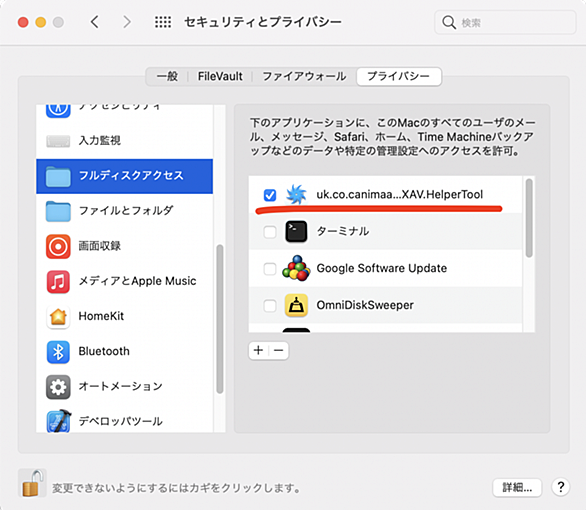The image size is (586, 510).
Task: Click the HomeKit sidebar label
Action: tap(101, 316)
